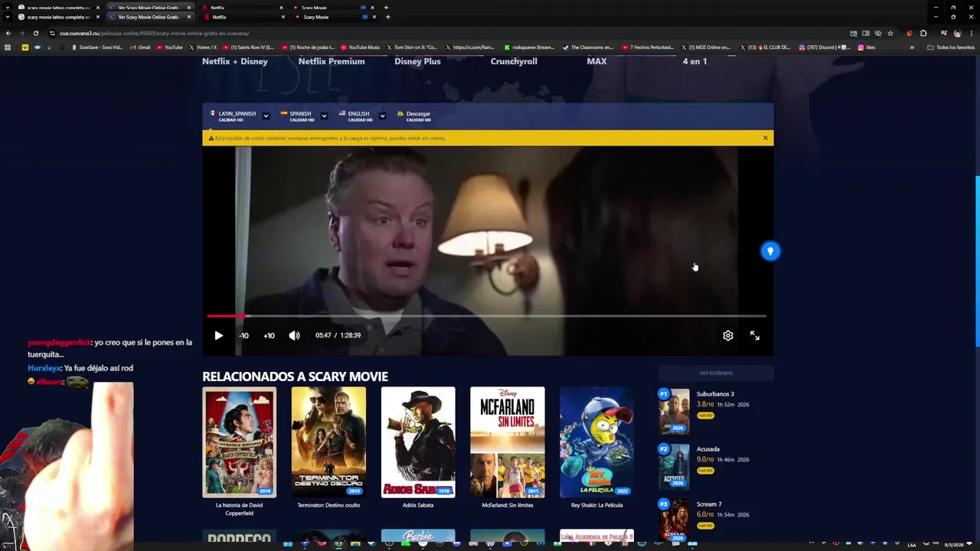The height and width of the screenshot is (551, 980).
Task: Go forward in browser history
Action: tap(21, 33)
